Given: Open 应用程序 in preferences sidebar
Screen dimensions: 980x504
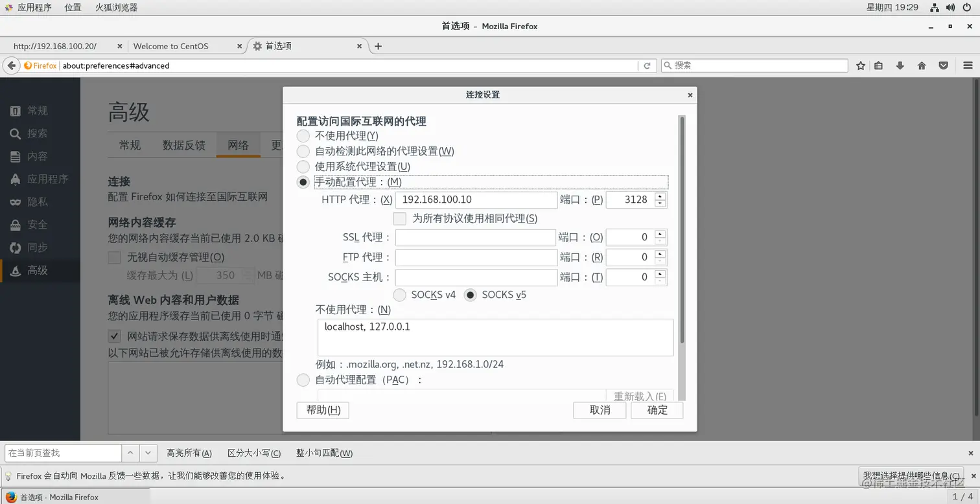Looking at the screenshot, I should [40, 179].
